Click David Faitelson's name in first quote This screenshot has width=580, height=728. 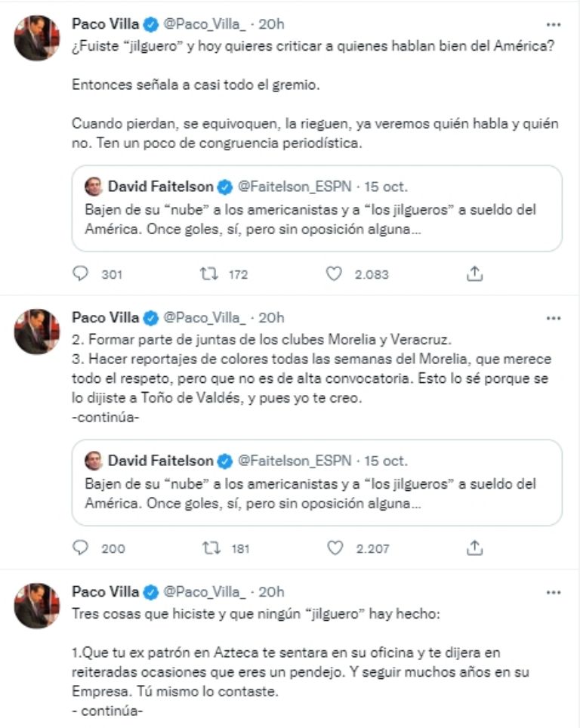160,186
